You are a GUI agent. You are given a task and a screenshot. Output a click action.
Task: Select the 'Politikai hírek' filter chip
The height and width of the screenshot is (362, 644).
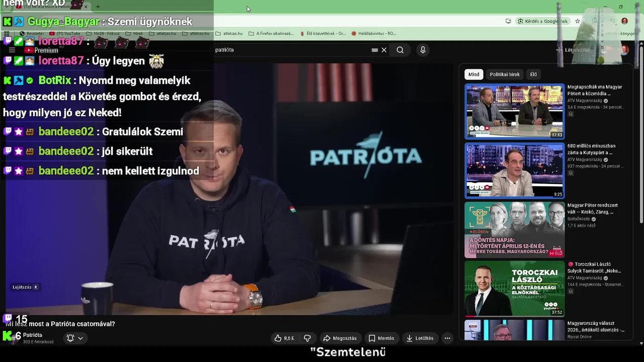click(505, 74)
